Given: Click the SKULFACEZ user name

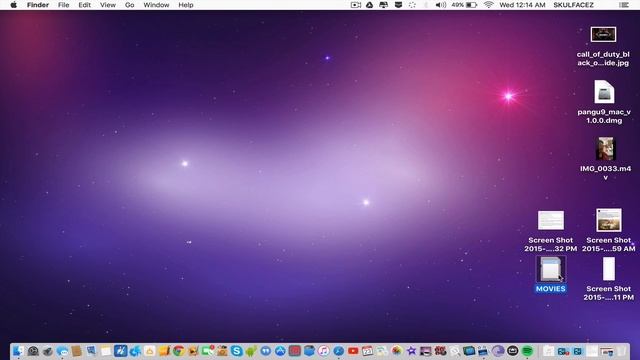Looking at the screenshot, I should coord(573,5).
